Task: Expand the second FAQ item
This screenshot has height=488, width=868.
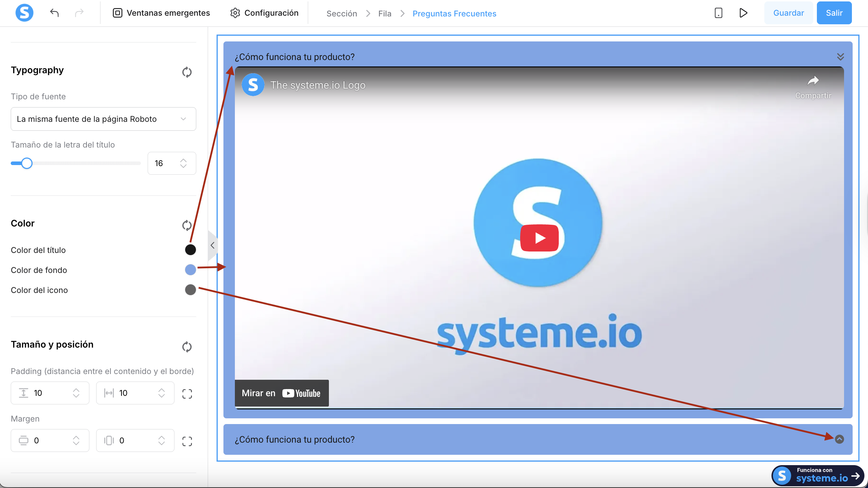Action: point(839,439)
